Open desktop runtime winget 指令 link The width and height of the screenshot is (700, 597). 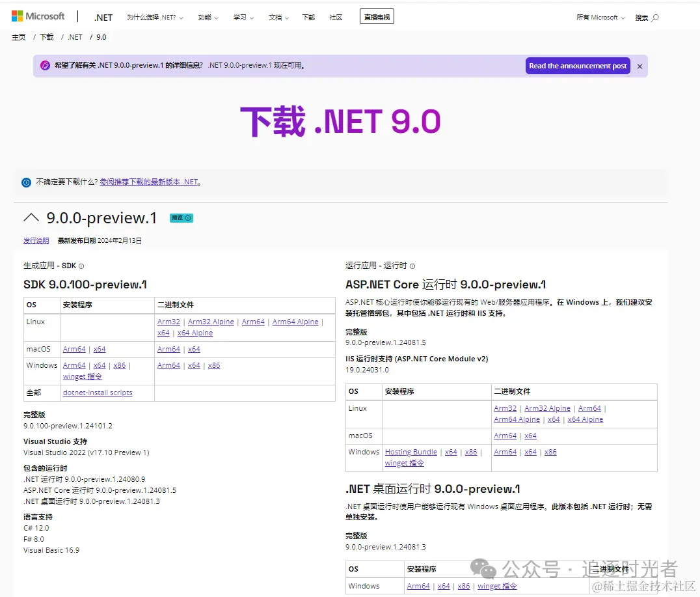pos(497,587)
